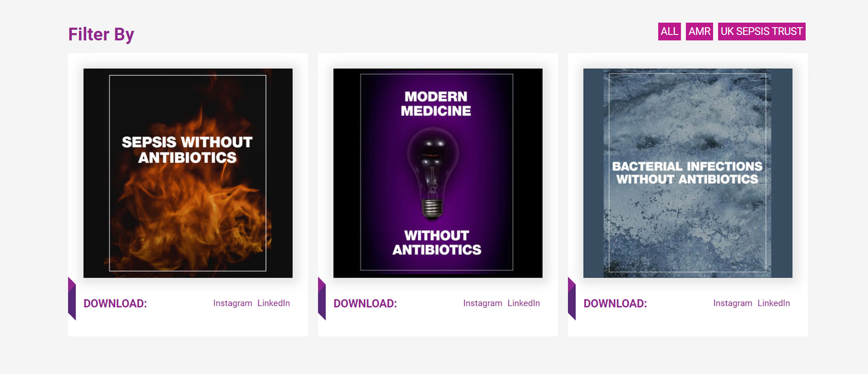
Task: Click the lightbulb in Modern Medicine graphic
Action: [x=433, y=173]
